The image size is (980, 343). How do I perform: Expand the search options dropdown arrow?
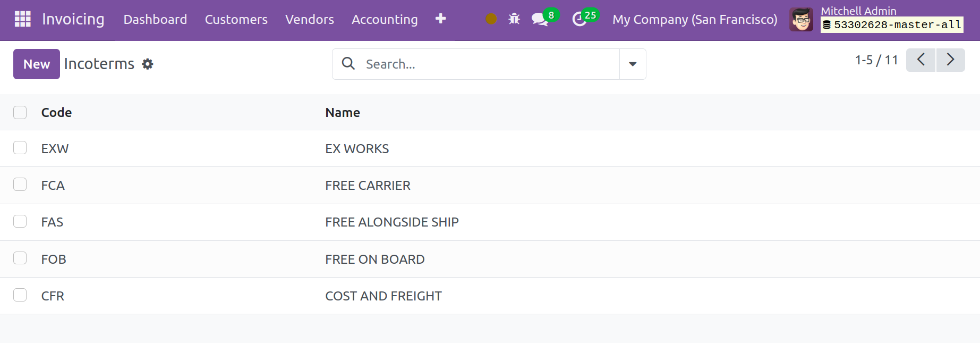coord(633,64)
